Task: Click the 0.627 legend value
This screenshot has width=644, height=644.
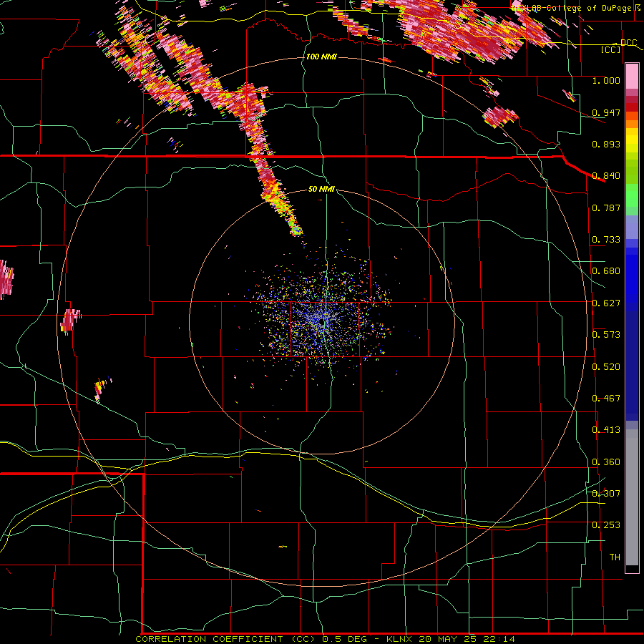Action: [606, 303]
